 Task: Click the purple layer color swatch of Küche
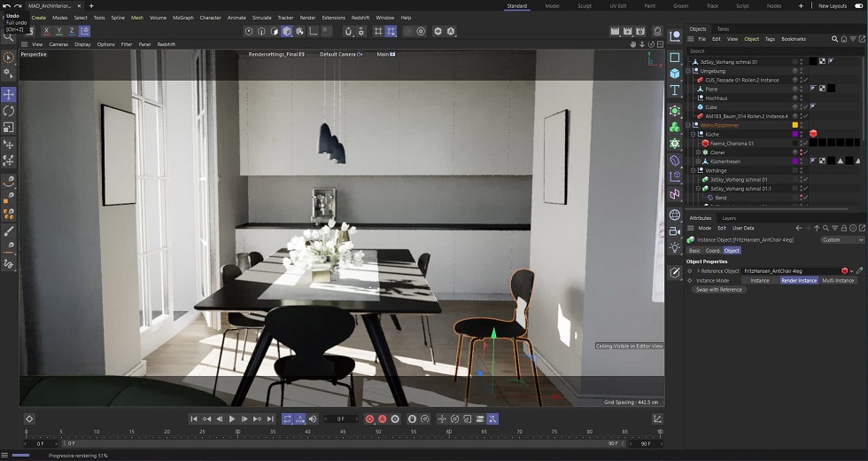click(795, 134)
